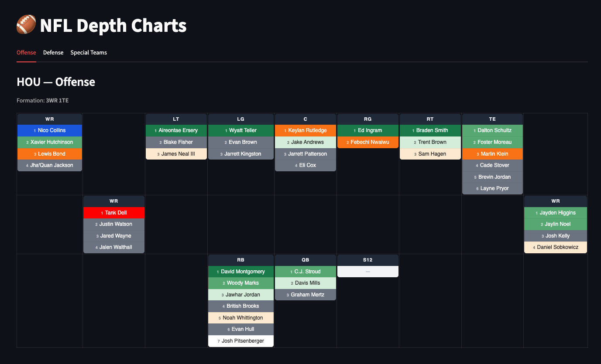This screenshot has height=364, width=601.
Task: Click David Montgomery at RB
Action: click(x=241, y=272)
